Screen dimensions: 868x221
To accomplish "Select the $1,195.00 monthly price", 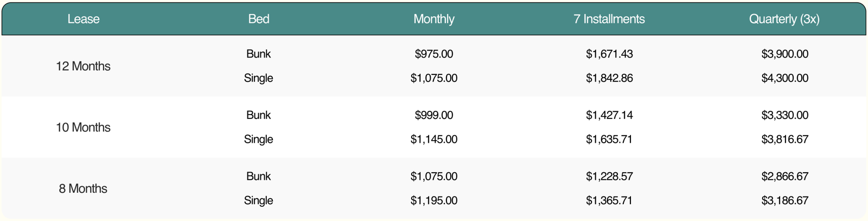I will pyautogui.click(x=434, y=200).
